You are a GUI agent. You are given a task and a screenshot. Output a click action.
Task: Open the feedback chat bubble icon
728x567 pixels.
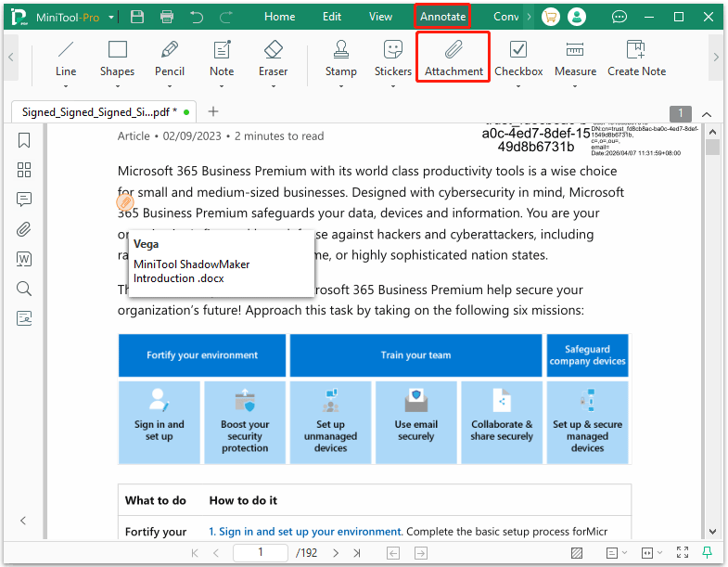click(619, 18)
